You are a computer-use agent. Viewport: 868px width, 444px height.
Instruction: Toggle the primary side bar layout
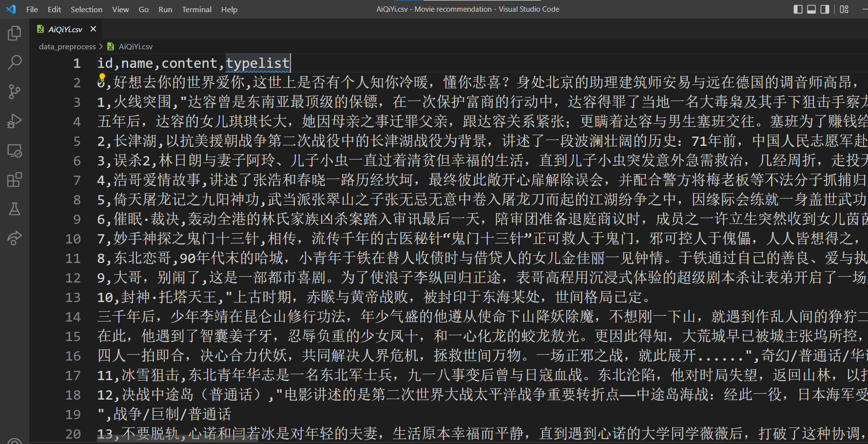click(798, 9)
